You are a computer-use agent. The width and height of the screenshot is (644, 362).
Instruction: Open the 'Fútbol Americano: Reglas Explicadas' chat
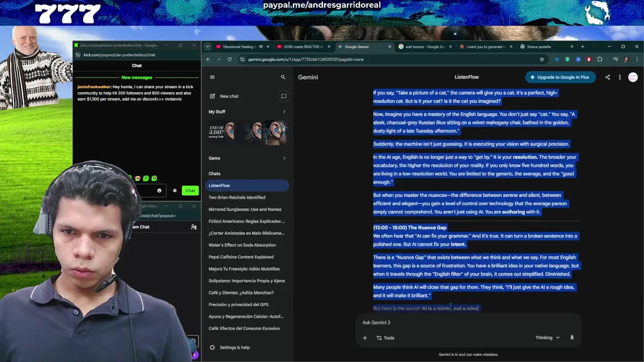point(247,221)
